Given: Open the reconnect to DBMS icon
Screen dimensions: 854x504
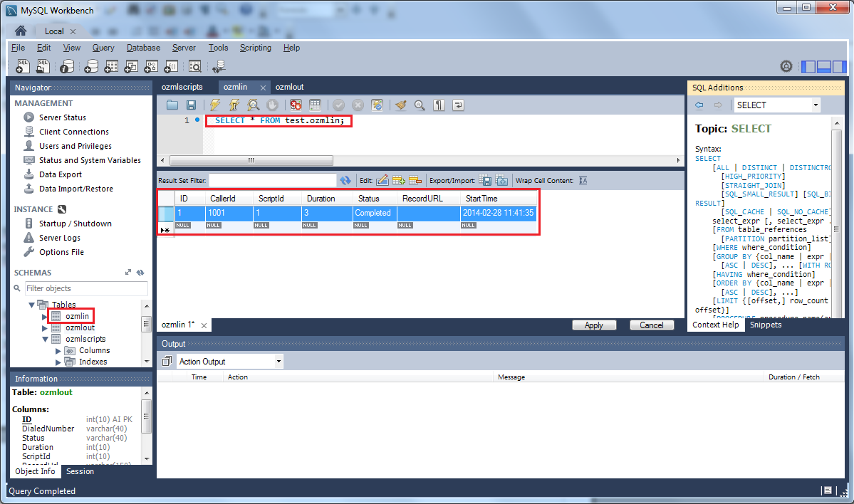Looking at the screenshot, I should (x=219, y=66).
